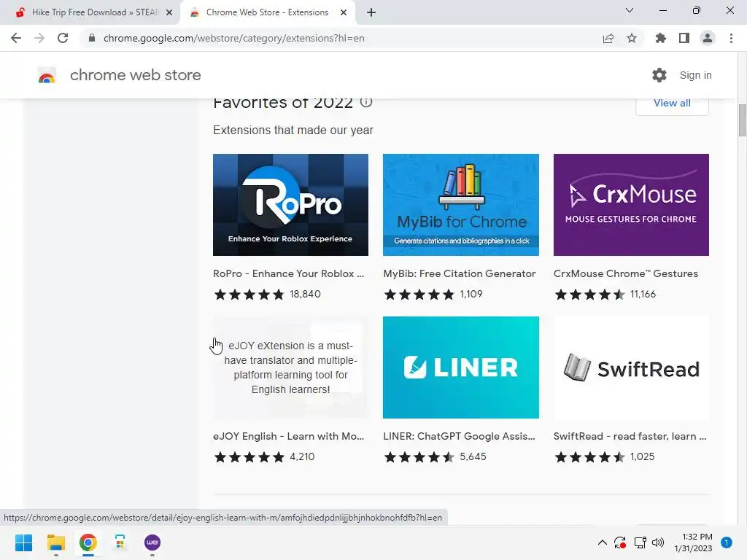This screenshot has height=560, width=747.
Task: Bookmark this tab with star icon
Action: [632, 38]
